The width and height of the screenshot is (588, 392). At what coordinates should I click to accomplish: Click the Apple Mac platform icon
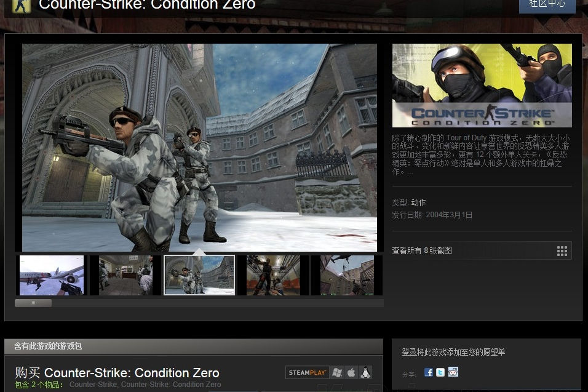pyautogui.click(x=351, y=372)
